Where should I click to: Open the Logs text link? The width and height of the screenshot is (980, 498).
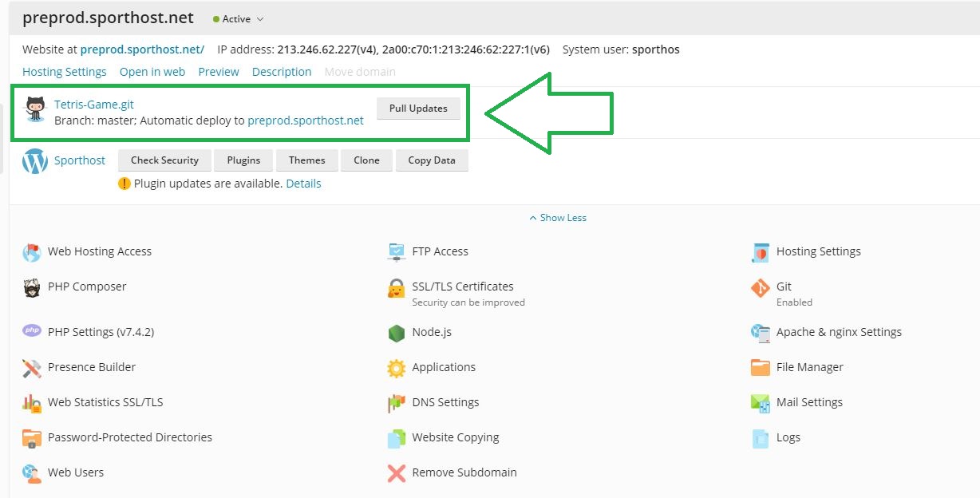788,437
